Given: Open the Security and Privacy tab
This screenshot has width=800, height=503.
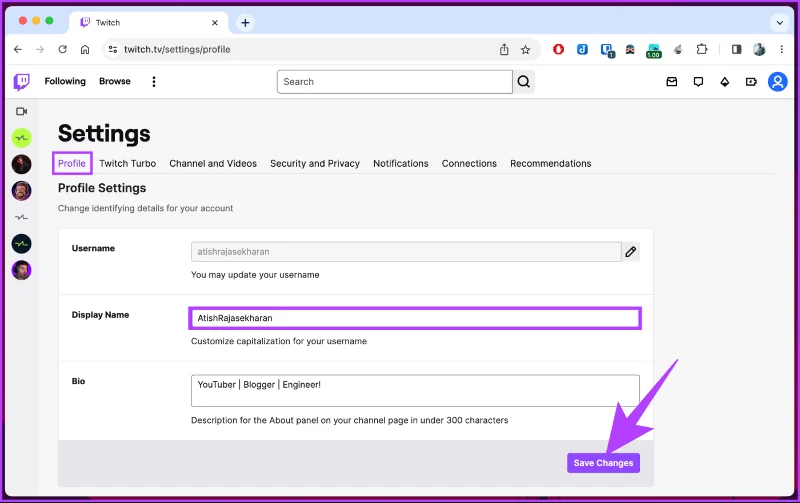Looking at the screenshot, I should 315,163.
